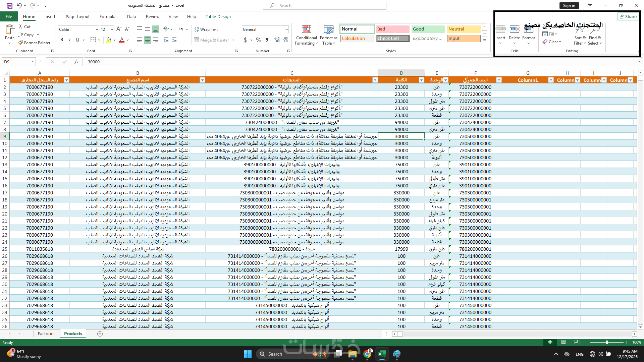
Task: Click the new sheet plus icon
Action: (x=100, y=334)
